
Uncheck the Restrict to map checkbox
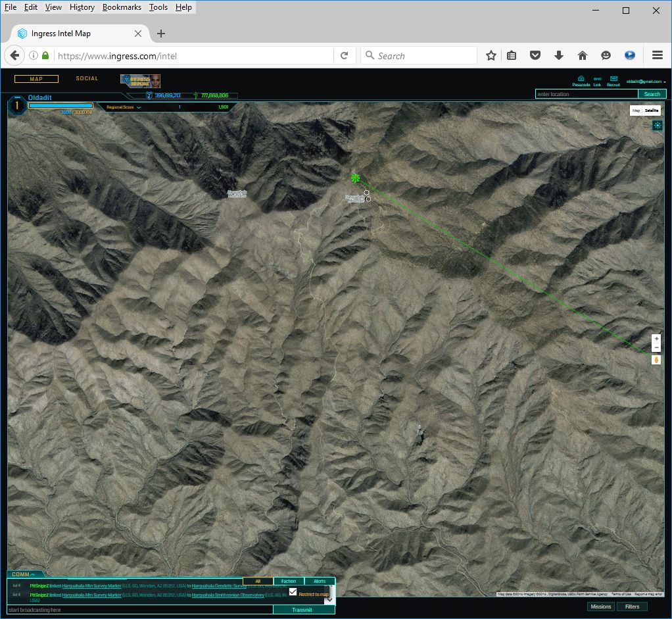pos(293,592)
